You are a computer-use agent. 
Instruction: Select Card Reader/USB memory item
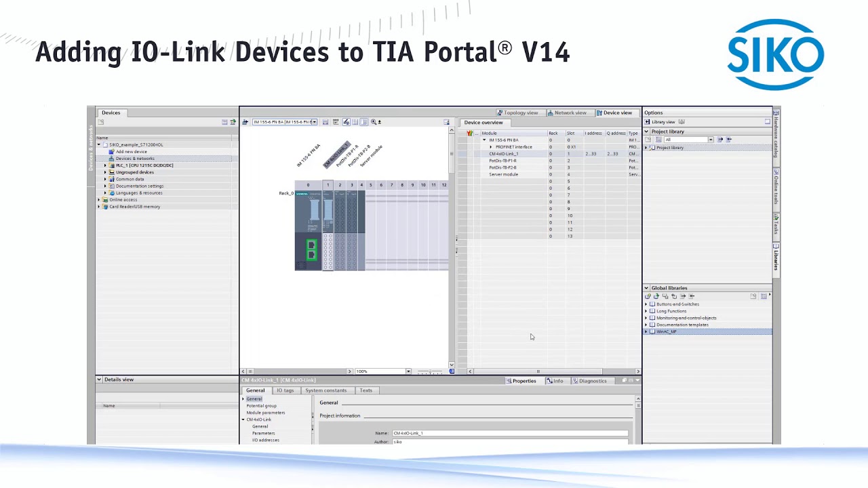tap(134, 207)
